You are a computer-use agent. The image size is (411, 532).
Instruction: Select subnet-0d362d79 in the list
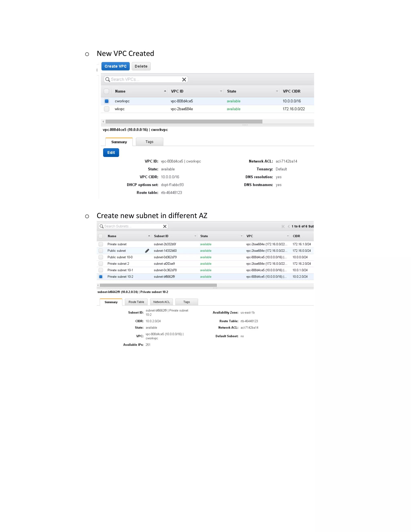pos(165,257)
